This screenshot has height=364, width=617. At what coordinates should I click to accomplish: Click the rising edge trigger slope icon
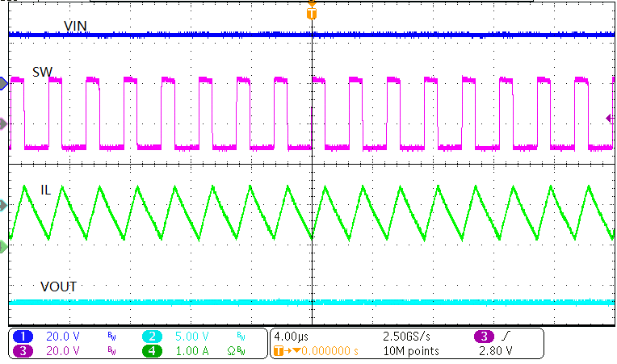coord(506,337)
